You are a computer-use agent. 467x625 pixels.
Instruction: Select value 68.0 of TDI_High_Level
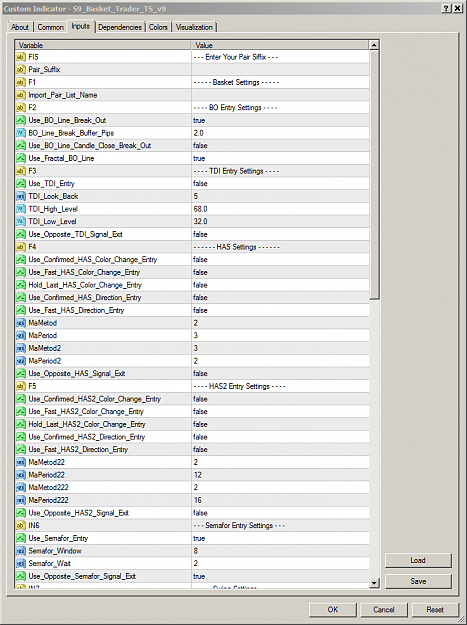pyautogui.click(x=200, y=209)
